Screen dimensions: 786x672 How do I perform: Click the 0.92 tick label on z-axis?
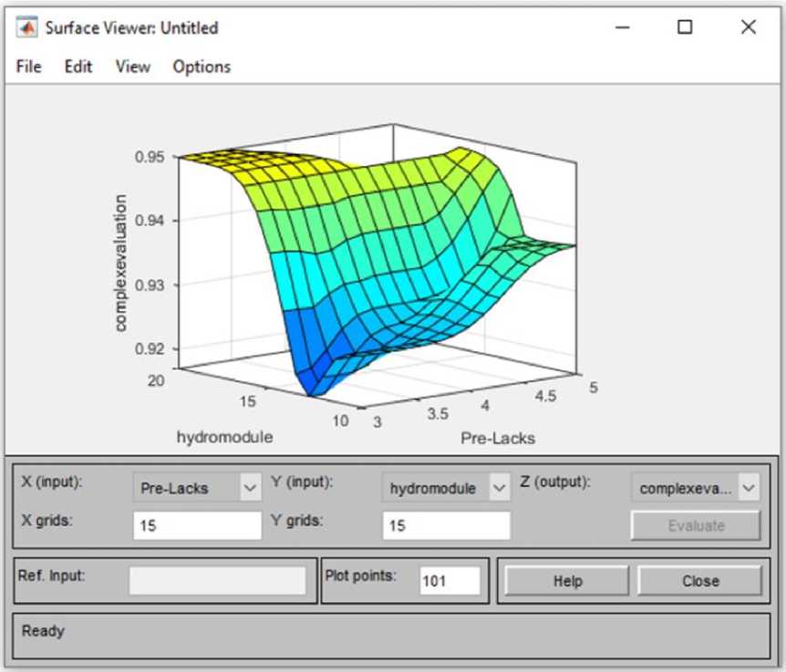tap(150, 349)
